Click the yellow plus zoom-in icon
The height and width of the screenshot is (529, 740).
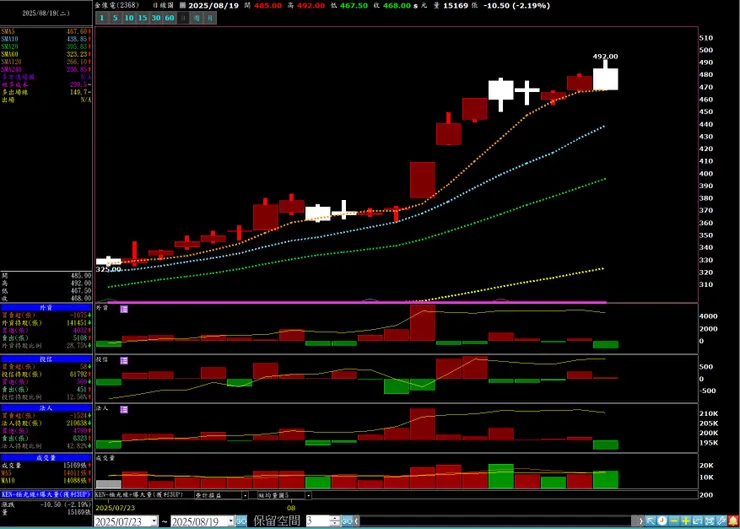pyautogui.click(x=686, y=521)
